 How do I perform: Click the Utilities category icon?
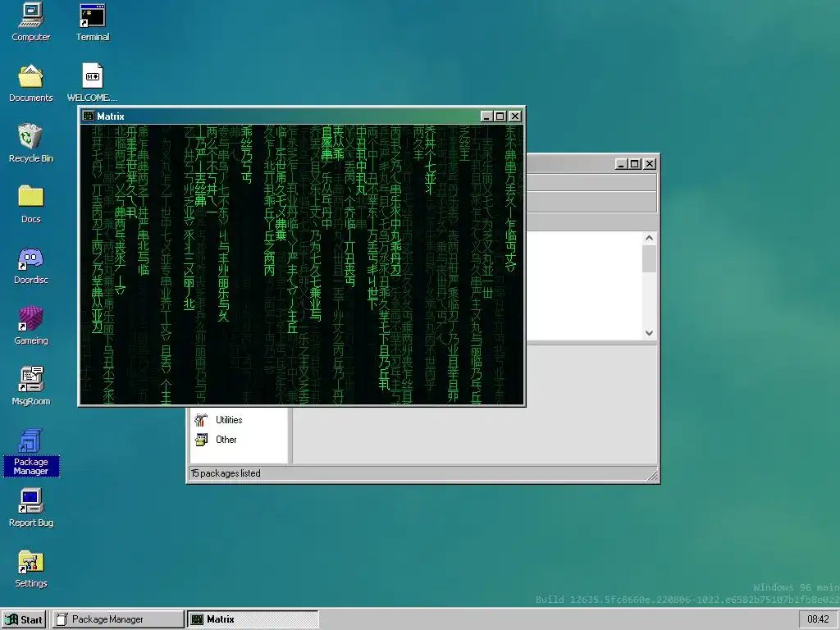[x=202, y=420]
